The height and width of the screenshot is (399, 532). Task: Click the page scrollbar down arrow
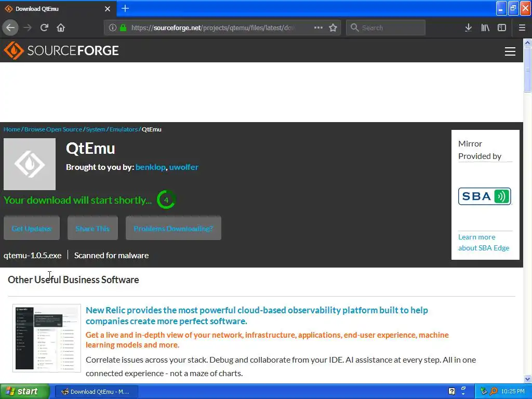527,379
